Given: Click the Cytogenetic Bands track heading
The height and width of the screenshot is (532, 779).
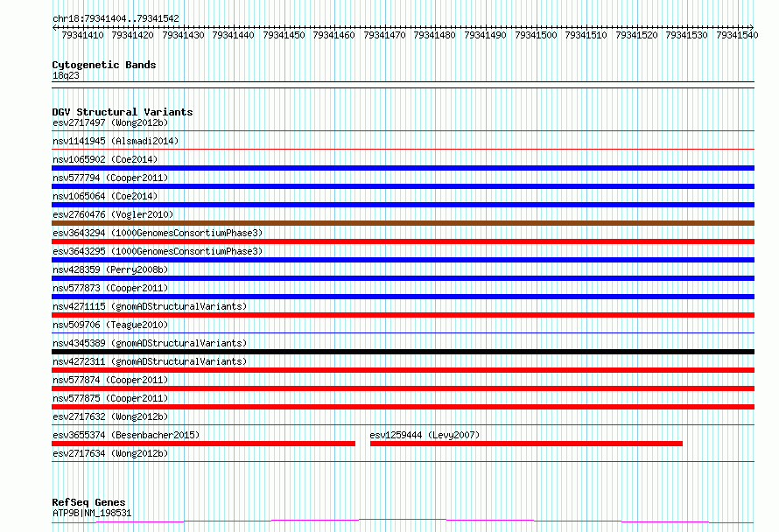Looking at the screenshot, I should click(x=104, y=65).
